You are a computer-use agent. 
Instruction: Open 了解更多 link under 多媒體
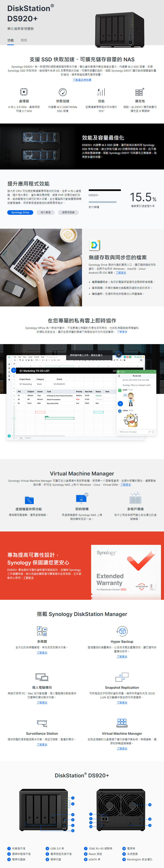point(42,653)
